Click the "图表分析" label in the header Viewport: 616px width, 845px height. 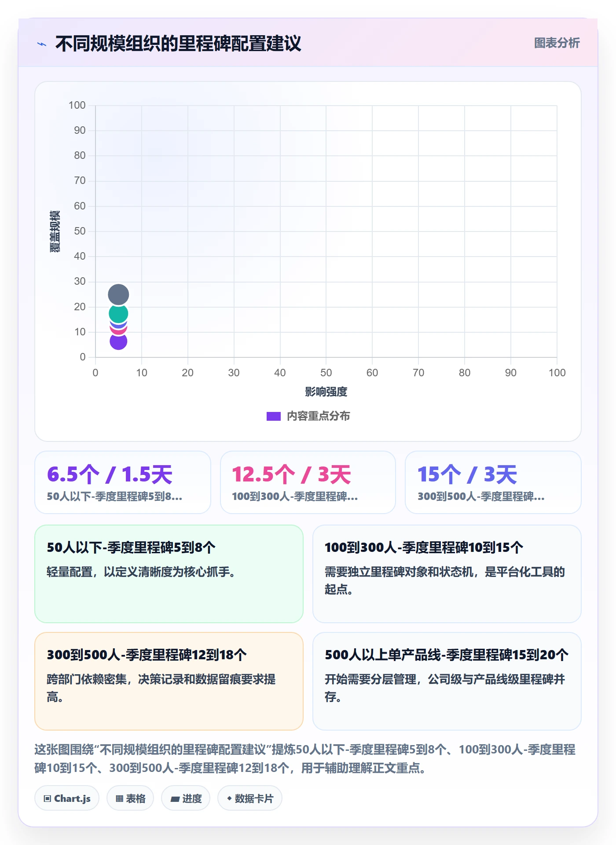(x=557, y=43)
